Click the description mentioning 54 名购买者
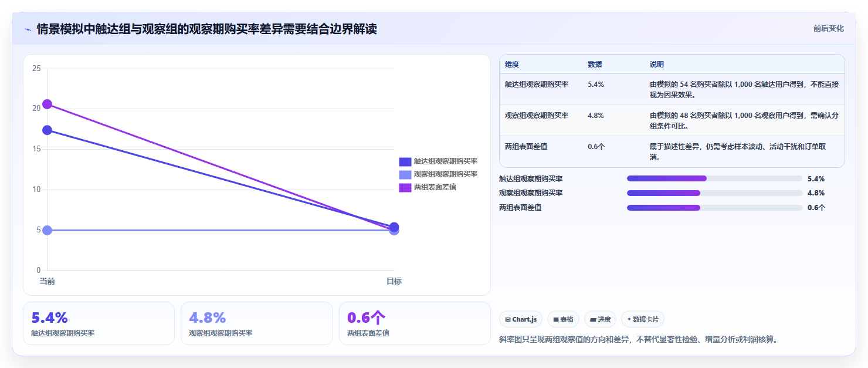 point(744,89)
